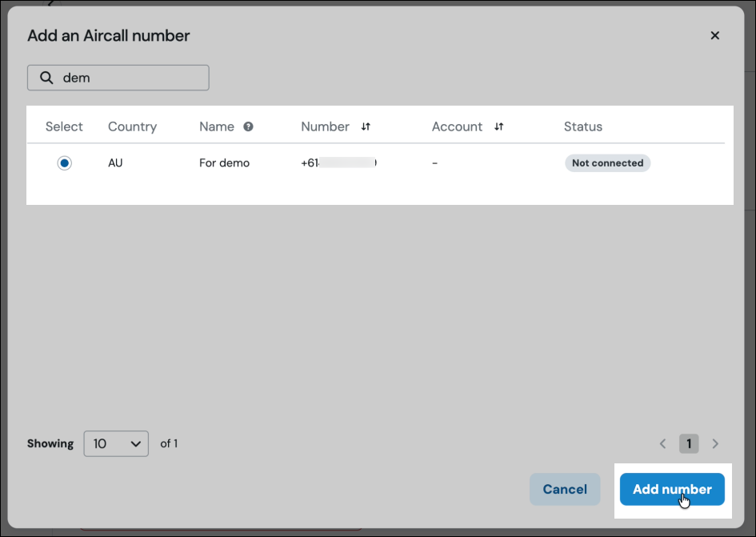The image size is (756, 537).
Task: Go to previous page arrow
Action: pos(662,443)
